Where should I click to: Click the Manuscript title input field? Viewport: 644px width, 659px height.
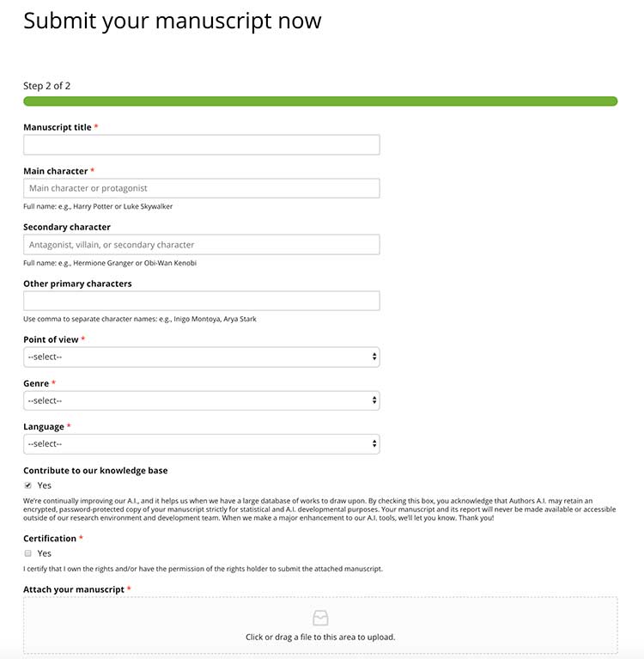click(201, 145)
